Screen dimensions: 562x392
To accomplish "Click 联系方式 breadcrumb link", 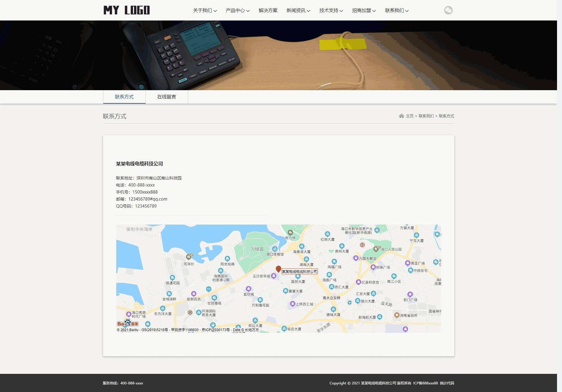I will pos(446,116).
